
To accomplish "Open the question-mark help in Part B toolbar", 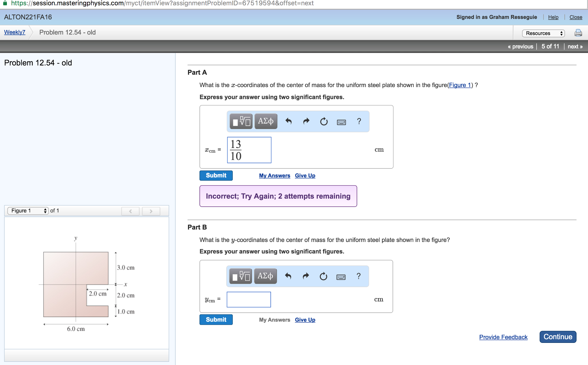I will 358,276.
